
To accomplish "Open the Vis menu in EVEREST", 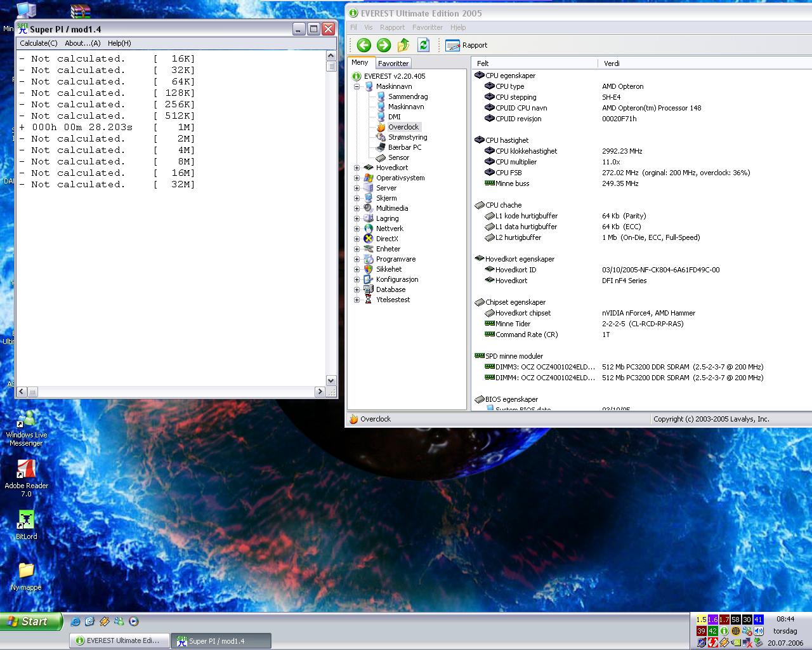I will coord(368,27).
